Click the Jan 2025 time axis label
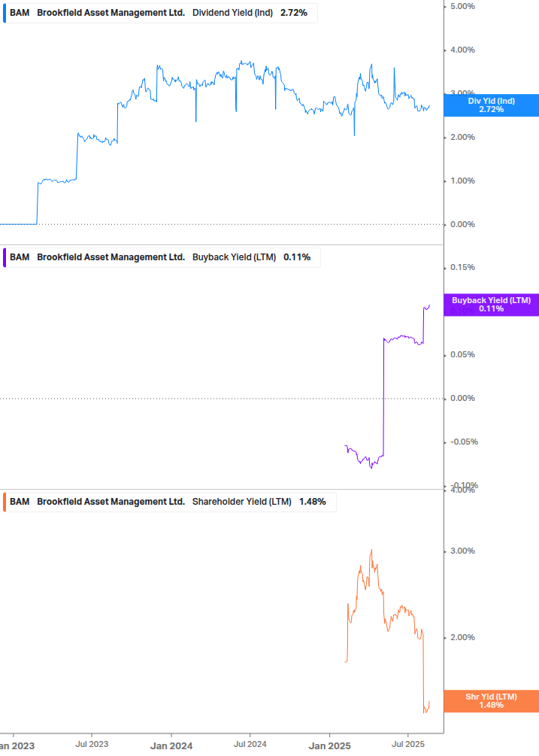Viewport: 539px width, 756px height. pos(329,746)
